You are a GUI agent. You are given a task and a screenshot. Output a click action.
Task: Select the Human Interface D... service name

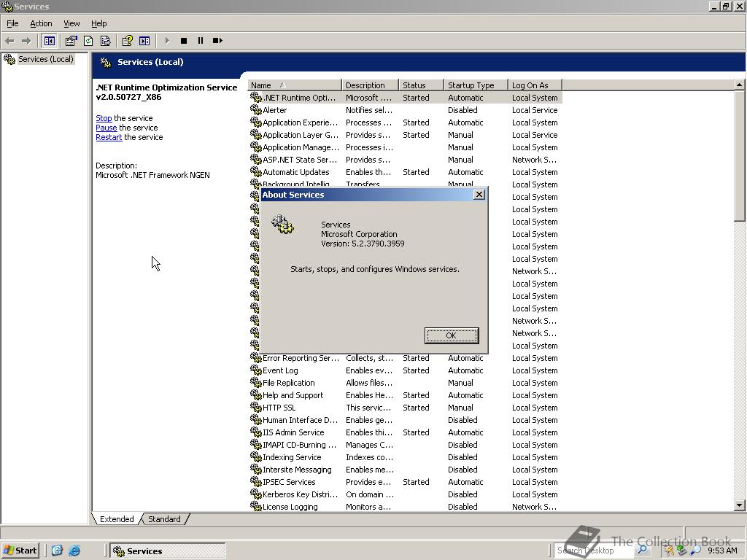pyautogui.click(x=300, y=420)
